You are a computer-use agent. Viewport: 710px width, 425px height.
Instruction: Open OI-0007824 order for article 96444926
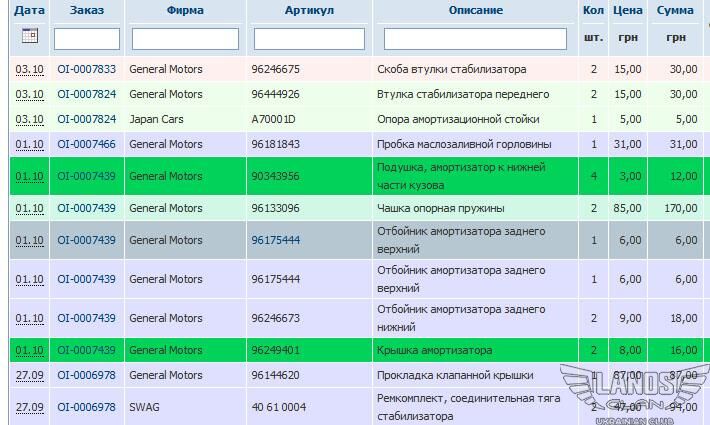point(86,94)
